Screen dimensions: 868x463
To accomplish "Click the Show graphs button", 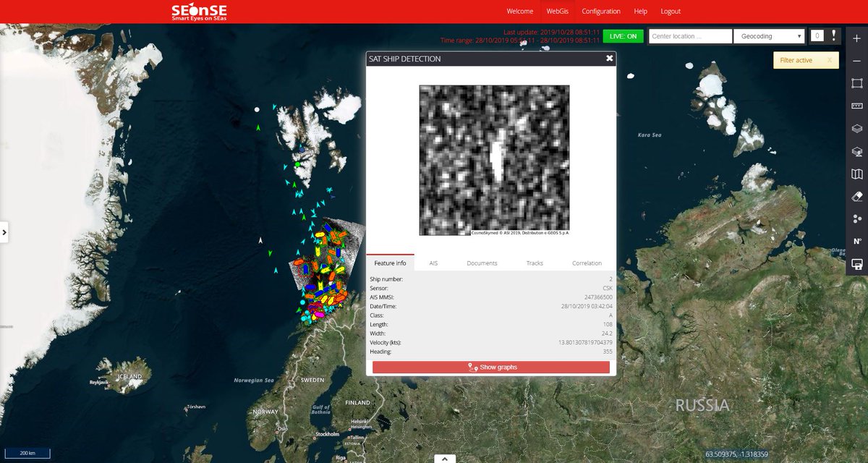I will pos(491,368).
